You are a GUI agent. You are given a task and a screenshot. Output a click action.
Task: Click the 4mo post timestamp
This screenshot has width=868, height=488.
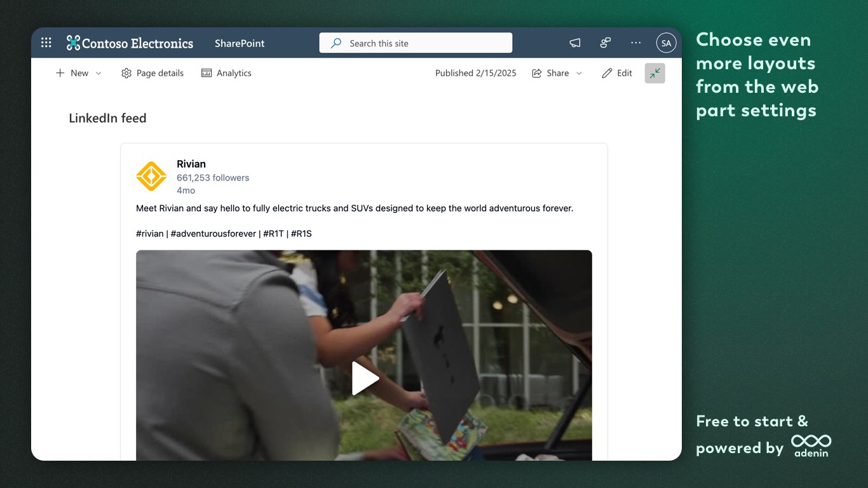pos(186,191)
